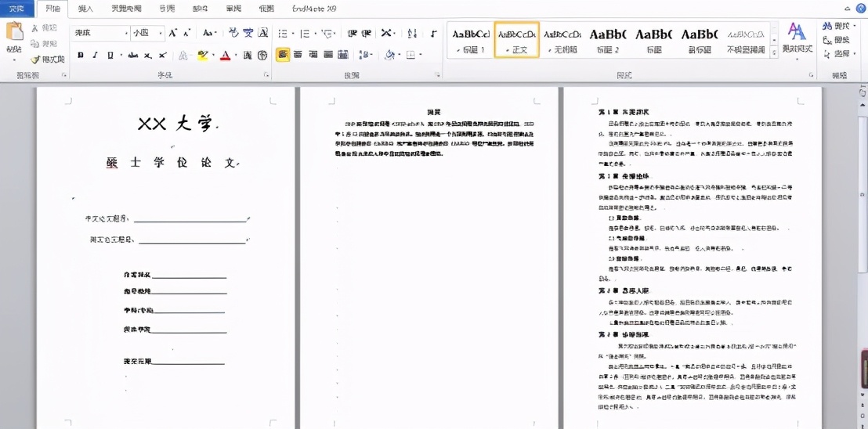
Task: Click the blue Help question mark icon
Action: pos(862,9)
